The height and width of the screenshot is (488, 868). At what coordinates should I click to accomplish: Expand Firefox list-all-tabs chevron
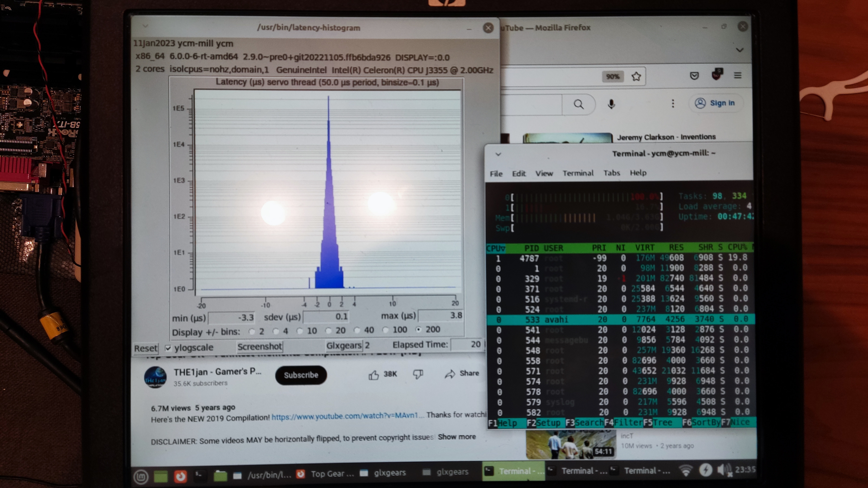(739, 50)
